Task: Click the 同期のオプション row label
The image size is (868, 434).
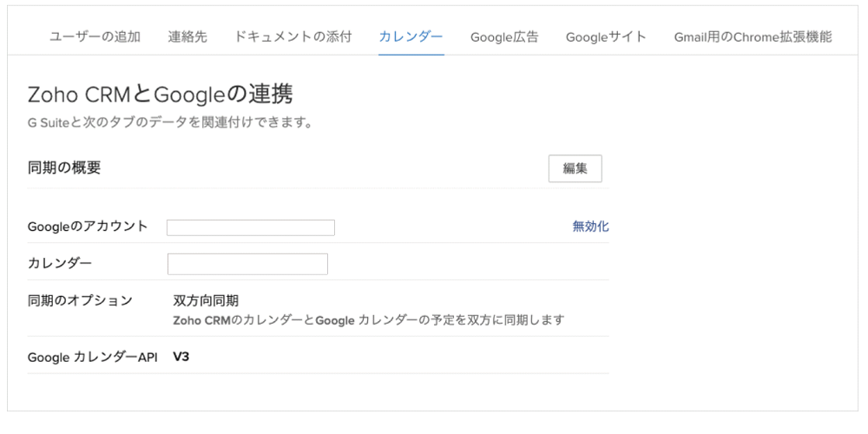Action: coord(80,300)
